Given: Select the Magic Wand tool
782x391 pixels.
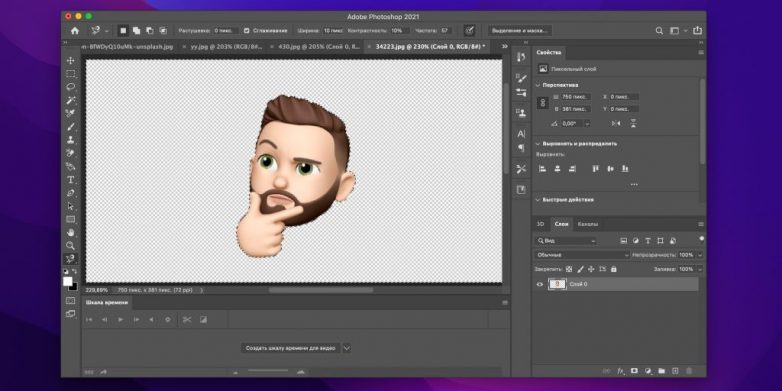Looking at the screenshot, I should pyautogui.click(x=70, y=100).
